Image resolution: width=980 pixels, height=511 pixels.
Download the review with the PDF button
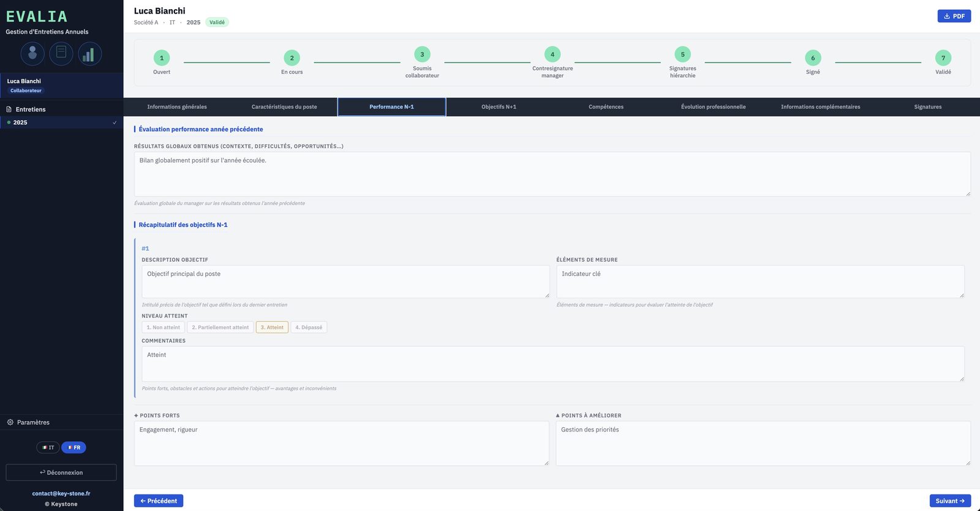(x=954, y=16)
